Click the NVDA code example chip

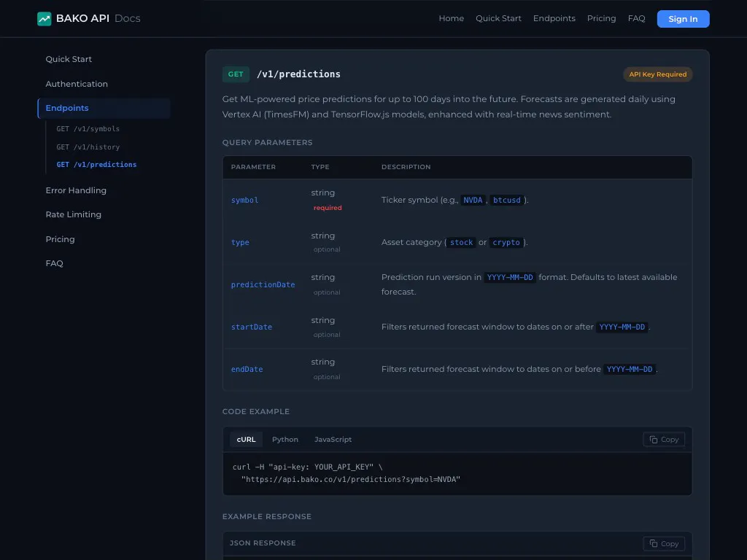tap(473, 200)
